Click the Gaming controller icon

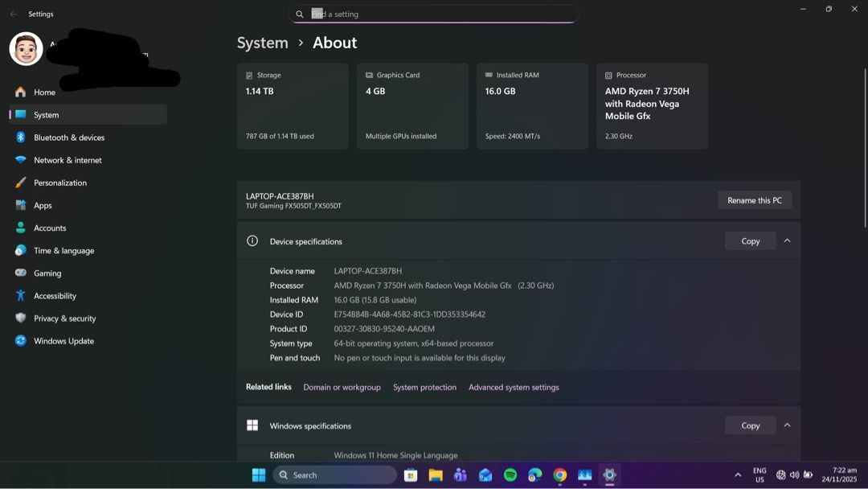click(x=20, y=273)
